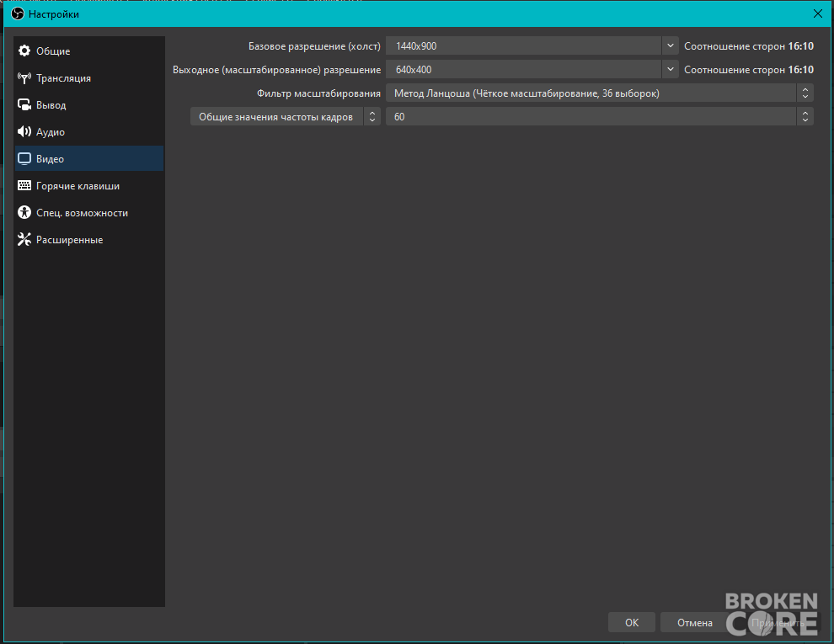Viewport: 834px width, 644px height.
Task: Confirm settings with the OK button
Action: (631, 622)
